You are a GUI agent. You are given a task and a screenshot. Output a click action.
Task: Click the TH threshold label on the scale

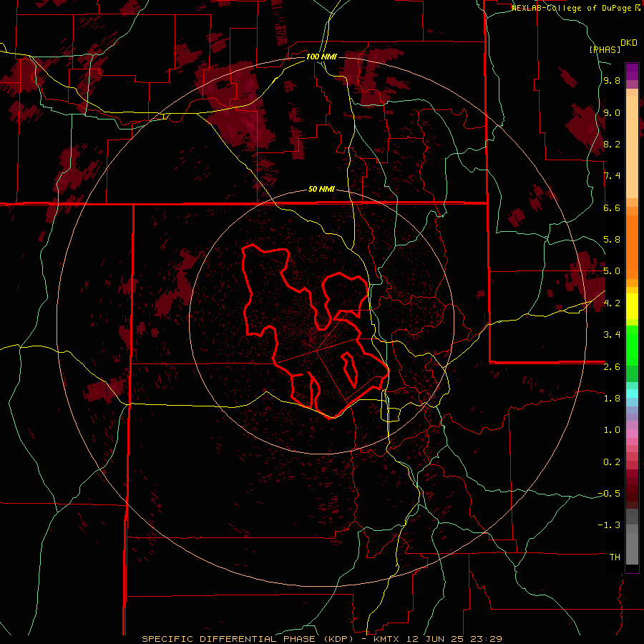tap(615, 557)
